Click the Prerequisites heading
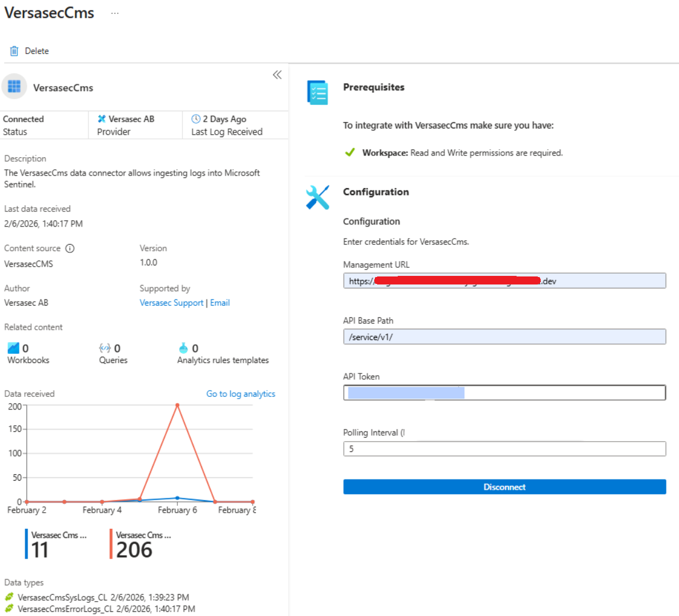The width and height of the screenshot is (679, 616). tap(374, 87)
